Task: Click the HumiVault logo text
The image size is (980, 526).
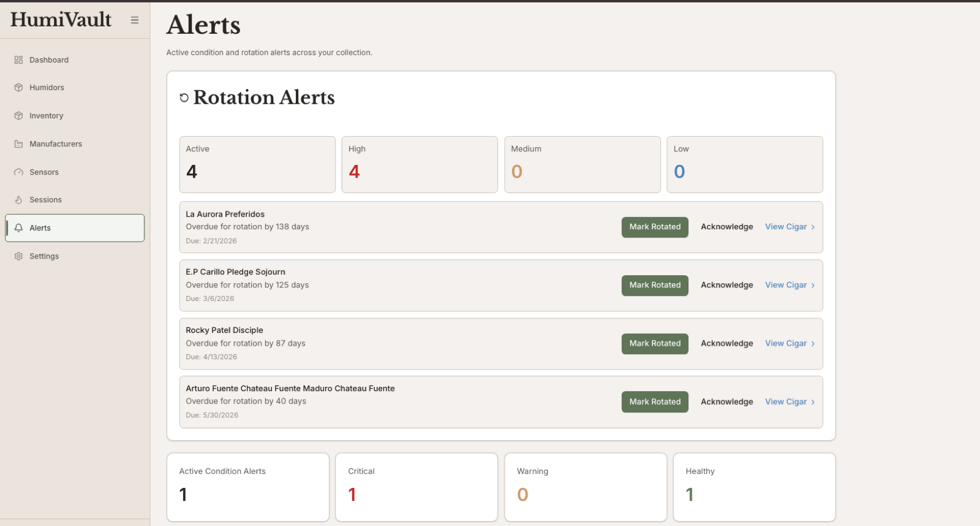Action: coord(61,20)
